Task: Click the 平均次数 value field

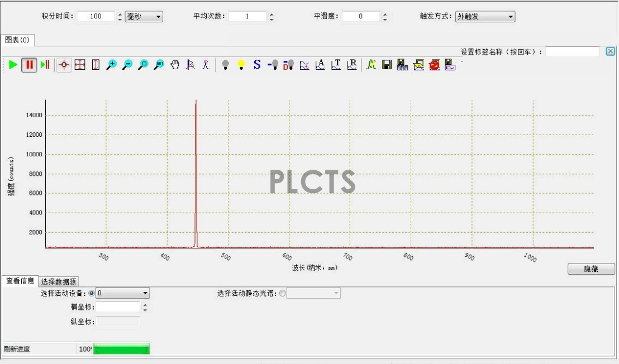Action: (247, 17)
